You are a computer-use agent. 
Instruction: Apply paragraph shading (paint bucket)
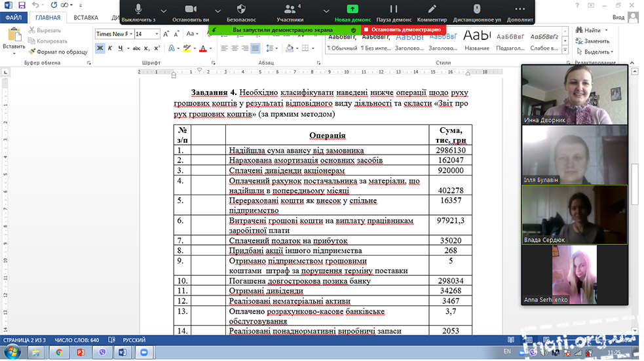tap(289, 48)
